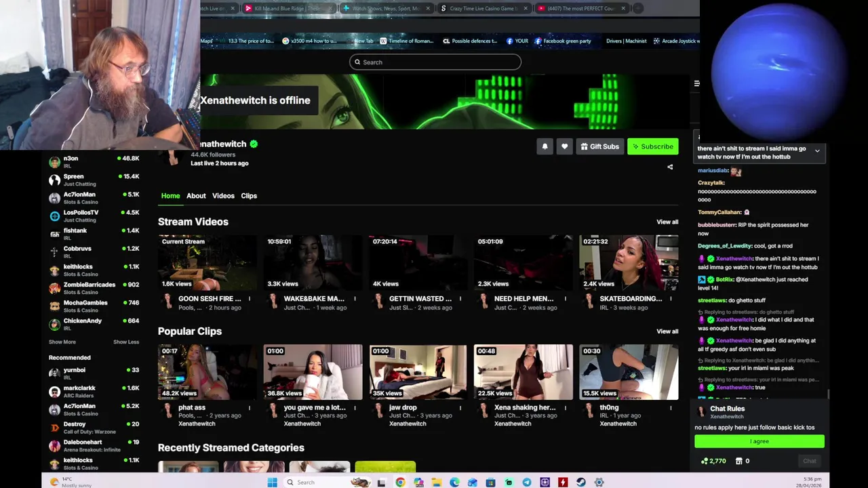Open options menu for jaw drop clip
This screenshot has width=868, height=488.
coord(460,408)
